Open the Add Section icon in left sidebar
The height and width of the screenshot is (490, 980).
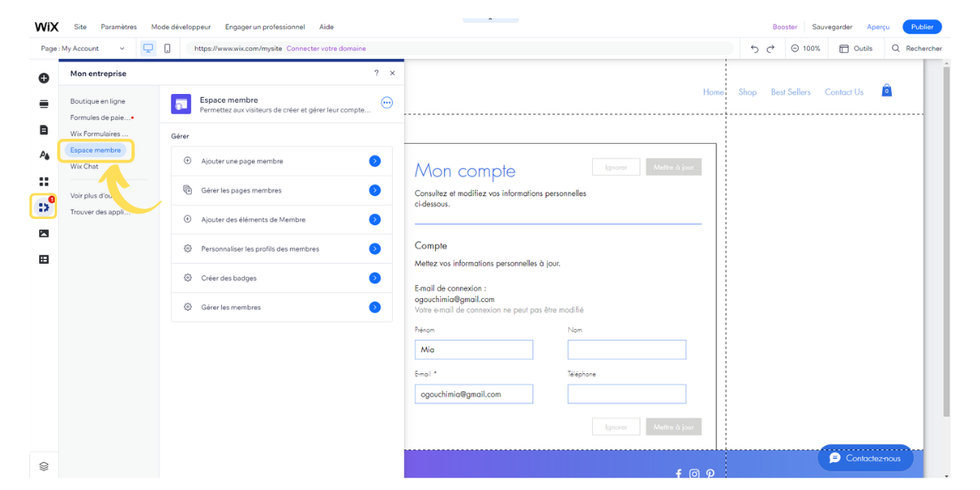[x=44, y=104]
